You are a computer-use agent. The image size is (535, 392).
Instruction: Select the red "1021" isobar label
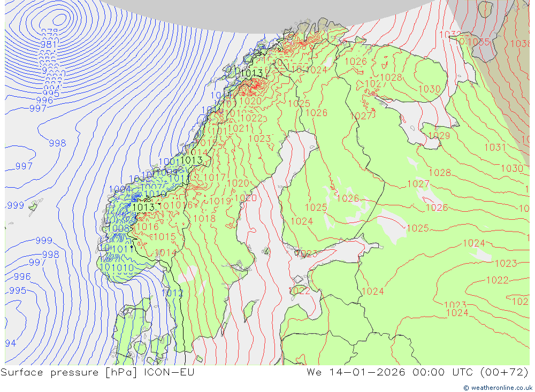click(239, 128)
